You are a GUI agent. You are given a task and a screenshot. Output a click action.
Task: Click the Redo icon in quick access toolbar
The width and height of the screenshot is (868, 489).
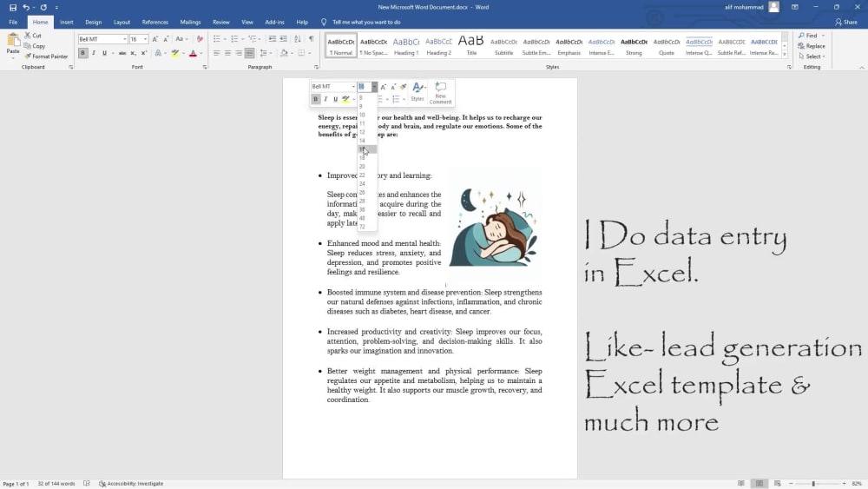coord(43,7)
